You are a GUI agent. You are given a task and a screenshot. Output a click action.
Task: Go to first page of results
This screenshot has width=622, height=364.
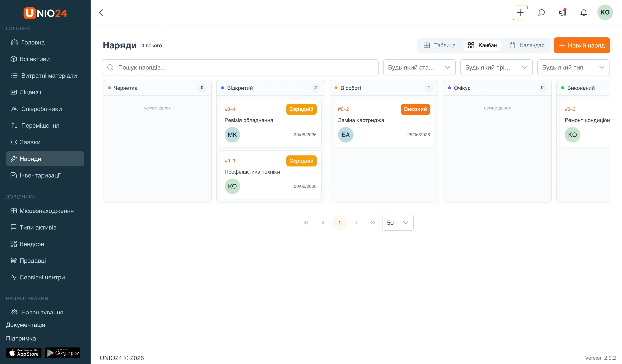[306, 223]
